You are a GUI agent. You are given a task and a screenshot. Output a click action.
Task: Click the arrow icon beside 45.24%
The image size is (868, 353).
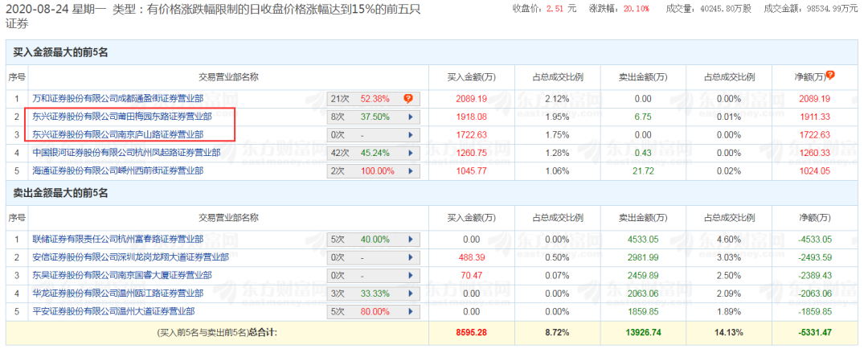411,153
